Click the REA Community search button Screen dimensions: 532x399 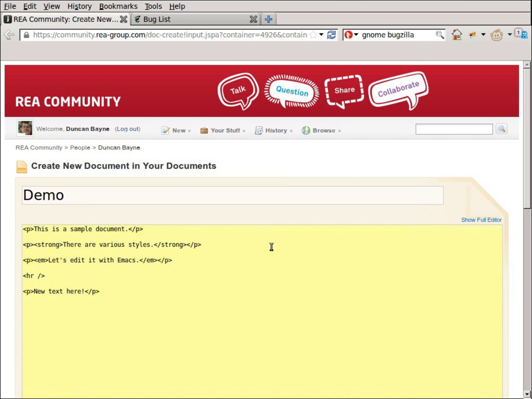click(x=501, y=129)
